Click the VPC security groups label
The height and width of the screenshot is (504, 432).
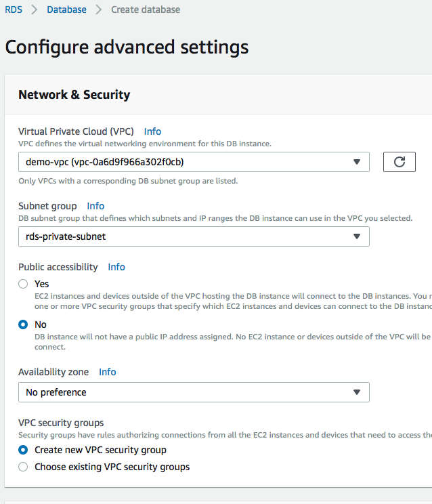tap(61, 423)
